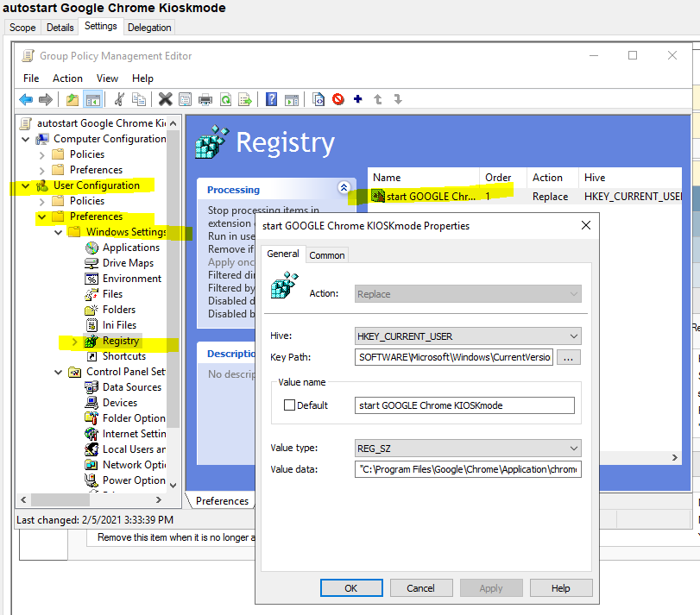Click the Cancel button

point(421,587)
